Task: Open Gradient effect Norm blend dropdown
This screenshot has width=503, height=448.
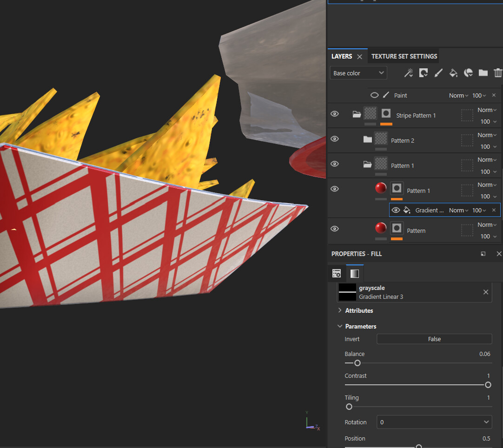Action: click(x=458, y=211)
